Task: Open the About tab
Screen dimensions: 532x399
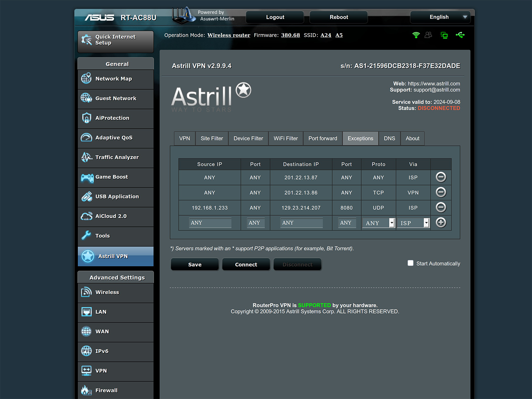Action: click(412, 138)
